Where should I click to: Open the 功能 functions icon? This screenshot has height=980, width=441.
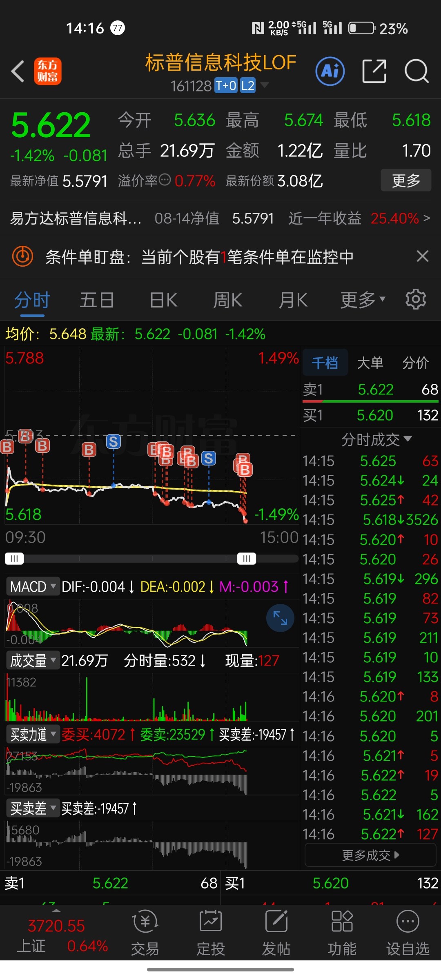(x=342, y=933)
